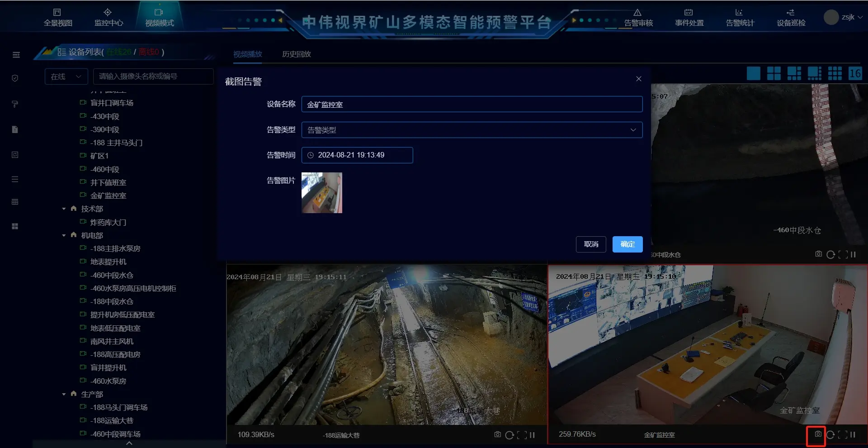The height and width of the screenshot is (448, 868).
Task: Select -188 主井马头门 camera
Action: pos(116,143)
